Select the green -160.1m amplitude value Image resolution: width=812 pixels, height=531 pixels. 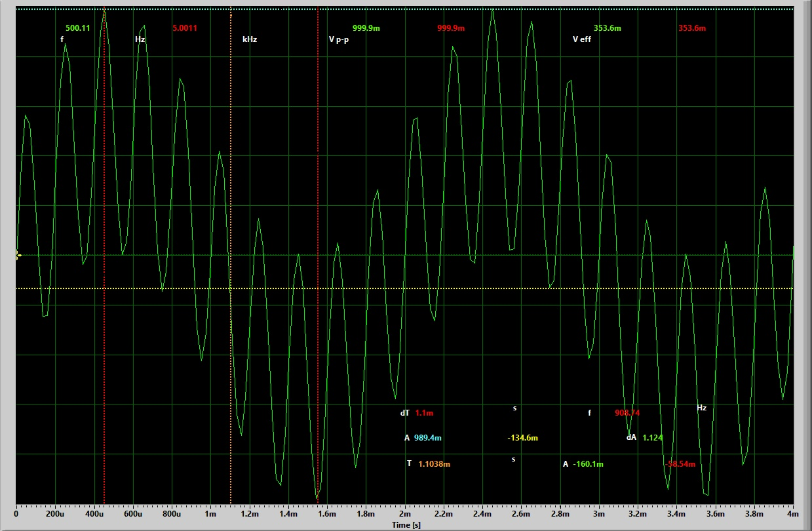coord(588,464)
